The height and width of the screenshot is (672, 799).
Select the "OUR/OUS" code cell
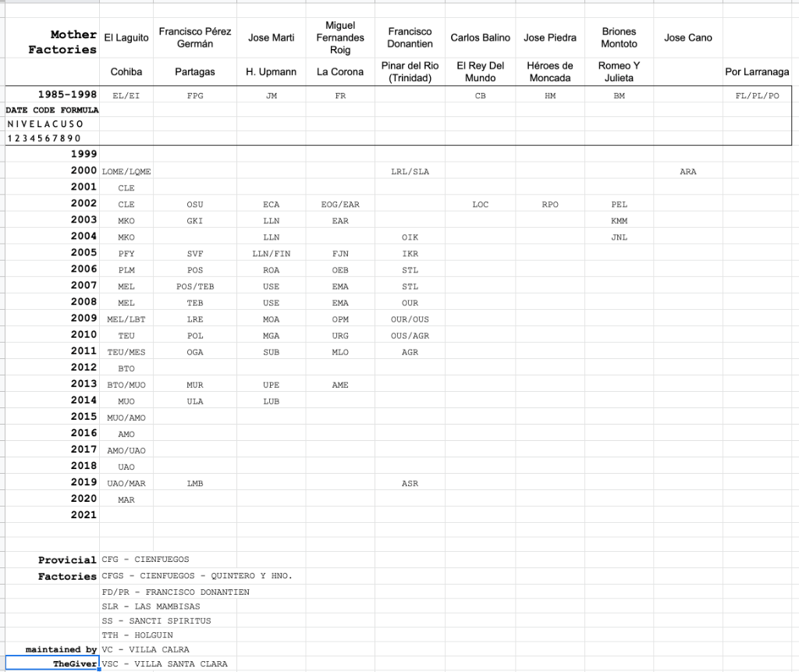pyautogui.click(x=410, y=319)
